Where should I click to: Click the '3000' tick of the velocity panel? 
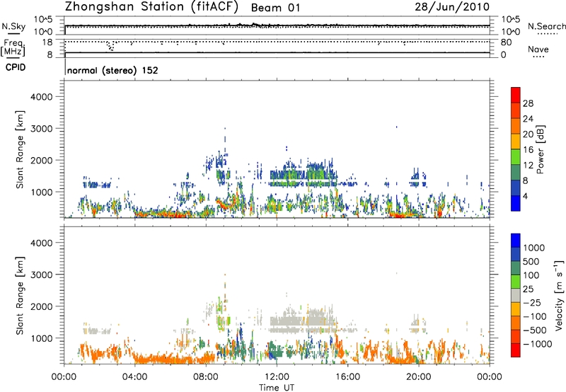pyautogui.click(x=42, y=275)
